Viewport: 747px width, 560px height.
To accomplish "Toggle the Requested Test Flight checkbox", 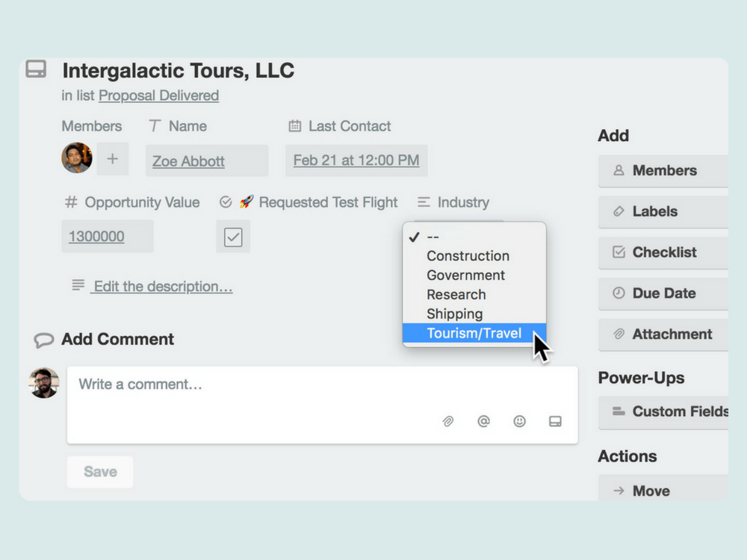I will click(x=233, y=237).
